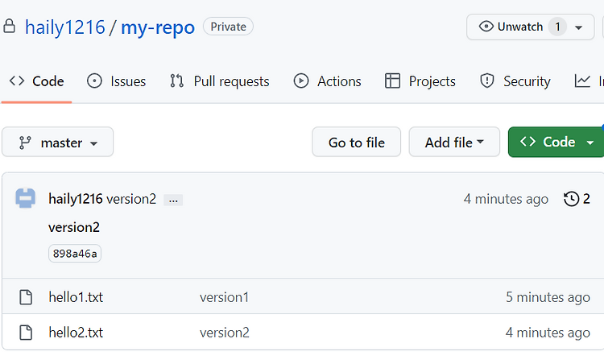Click the 4 minutes ago timestamp for hello2.txt

[x=548, y=333]
